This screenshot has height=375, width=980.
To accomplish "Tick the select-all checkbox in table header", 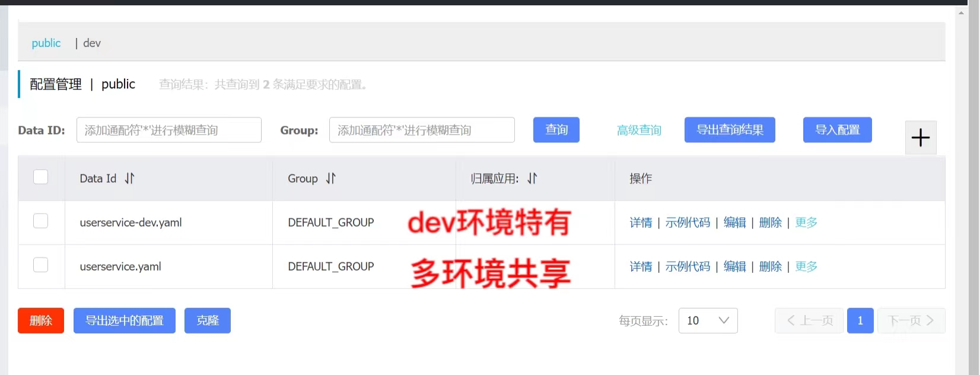I will click(x=41, y=177).
